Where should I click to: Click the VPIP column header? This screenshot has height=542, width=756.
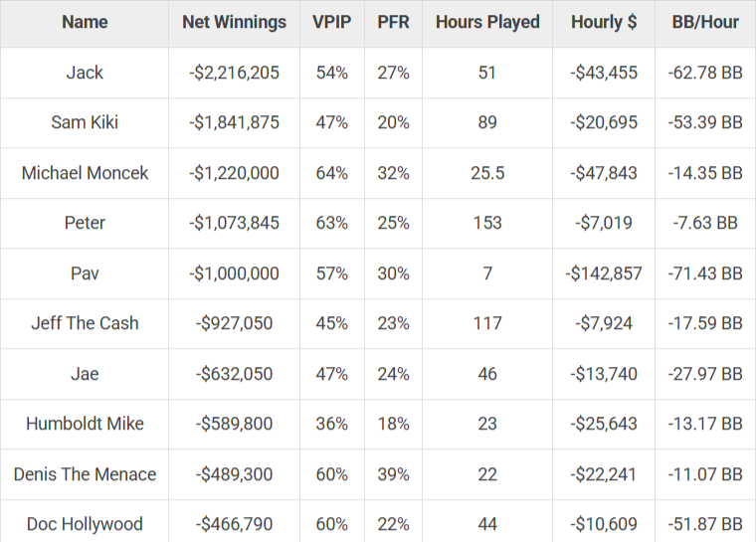click(x=331, y=22)
